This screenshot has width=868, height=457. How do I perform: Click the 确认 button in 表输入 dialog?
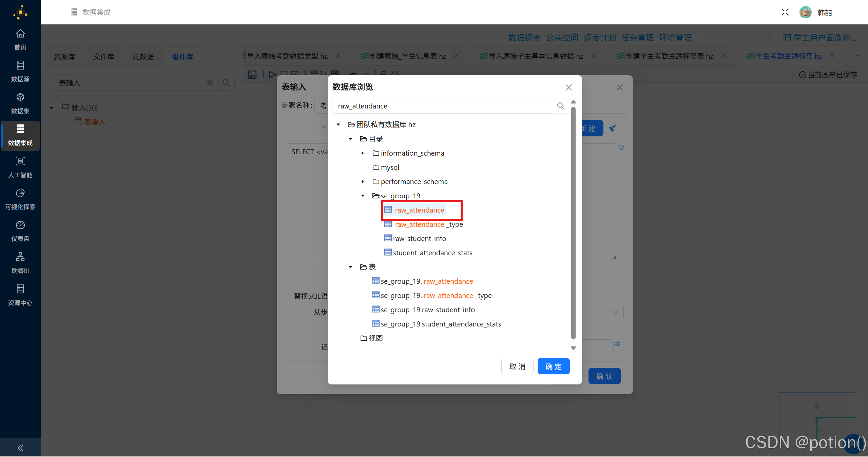point(604,376)
